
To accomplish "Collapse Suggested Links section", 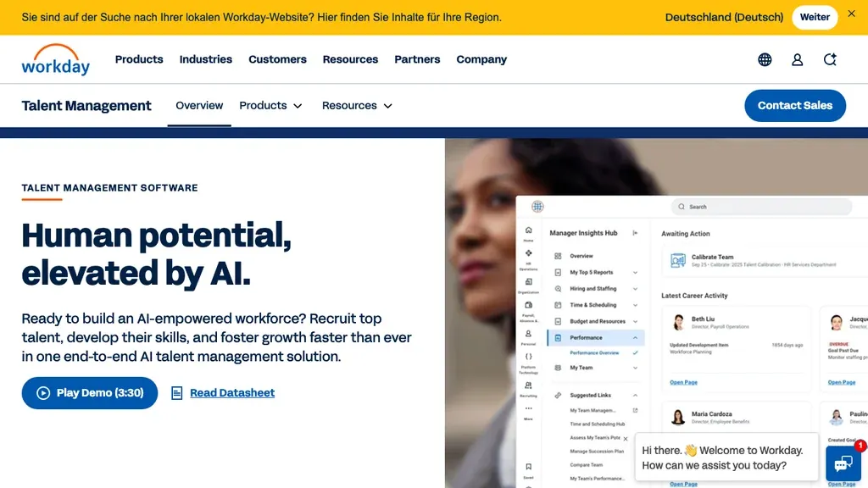I will (x=635, y=396).
